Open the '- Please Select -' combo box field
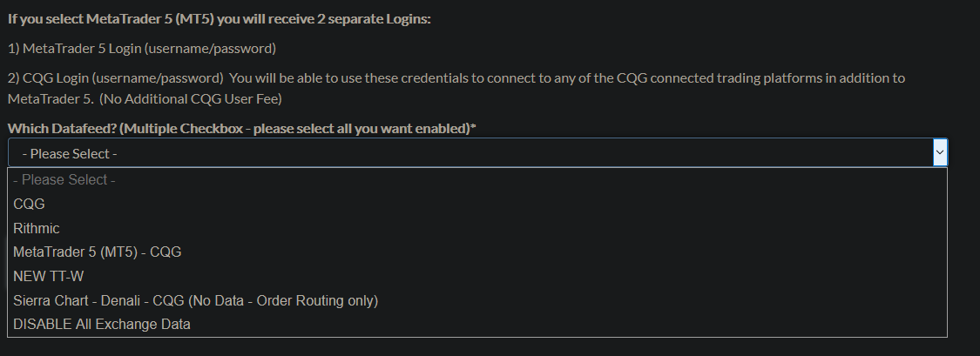The height and width of the screenshot is (356, 980). (470, 153)
